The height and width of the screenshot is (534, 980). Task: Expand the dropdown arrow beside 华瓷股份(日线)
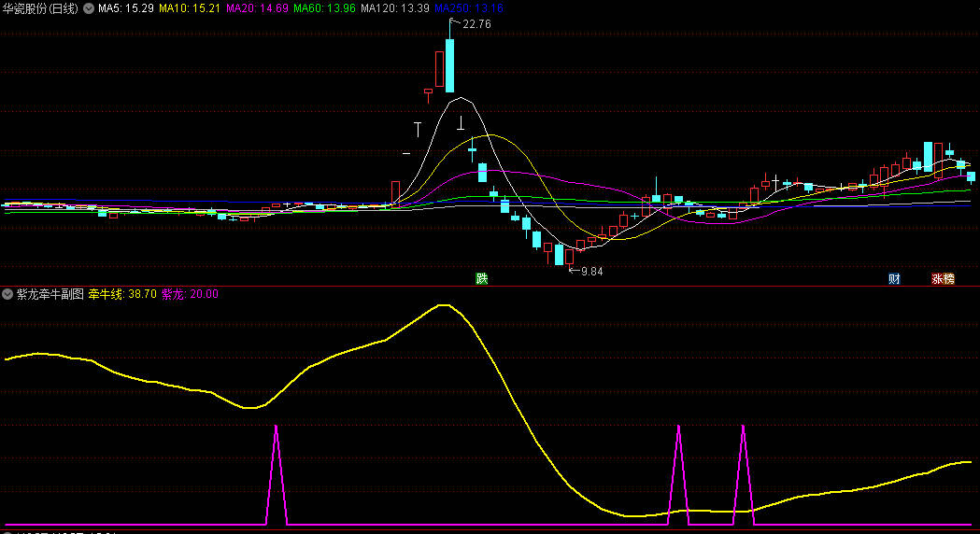click(x=89, y=8)
